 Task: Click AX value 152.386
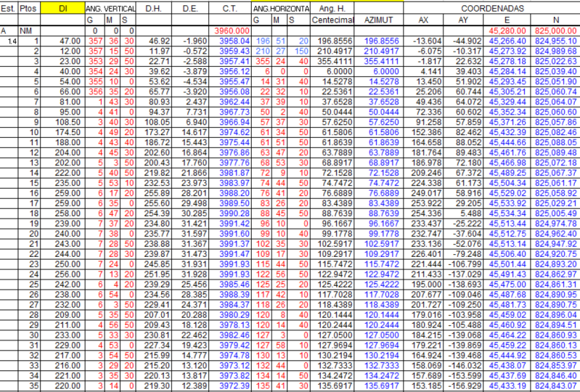[426, 132]
